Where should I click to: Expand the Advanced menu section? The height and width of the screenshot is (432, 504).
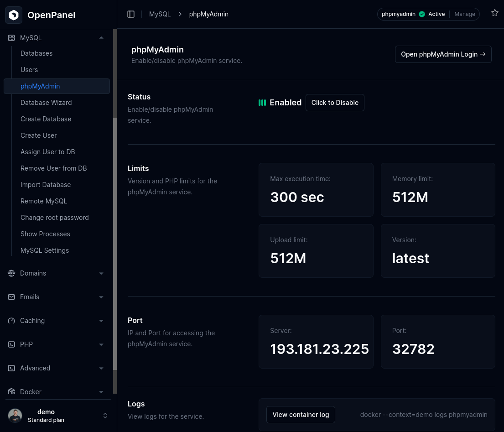tap(101, 368)
